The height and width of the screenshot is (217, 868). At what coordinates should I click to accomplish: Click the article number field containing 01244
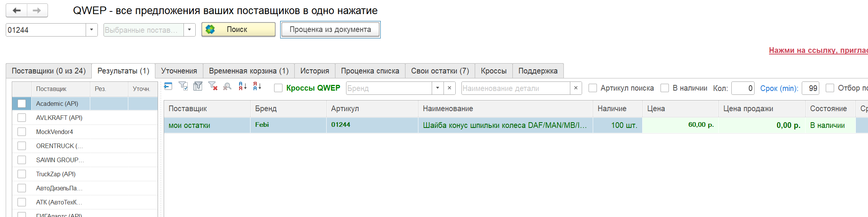point(46,30)
